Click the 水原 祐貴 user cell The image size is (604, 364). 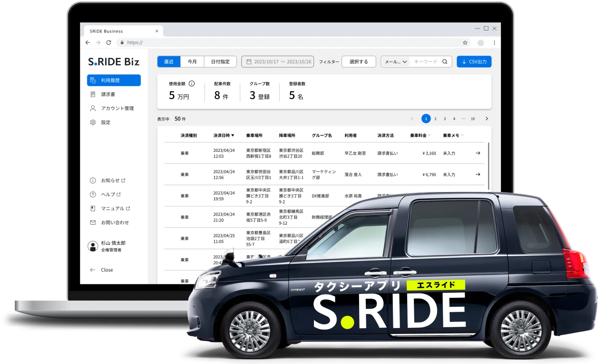(353, 196)
